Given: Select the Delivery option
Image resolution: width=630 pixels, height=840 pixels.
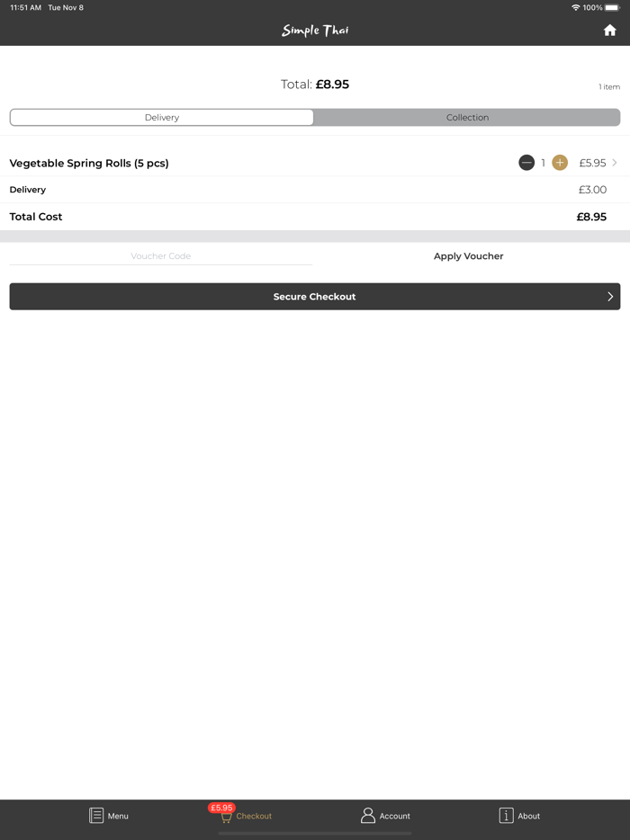Looking at the screenshot, I should [x=162, y=117].
